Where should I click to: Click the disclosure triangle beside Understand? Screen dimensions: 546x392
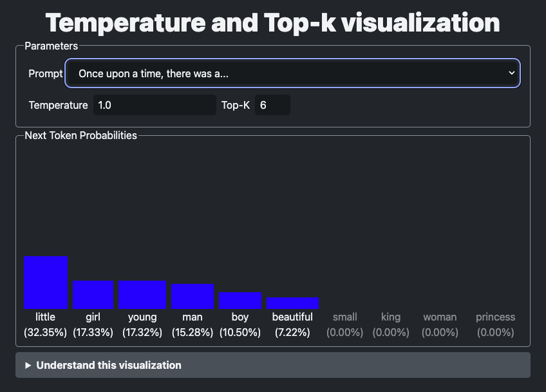pyautogui.click(x=28, y=365)
